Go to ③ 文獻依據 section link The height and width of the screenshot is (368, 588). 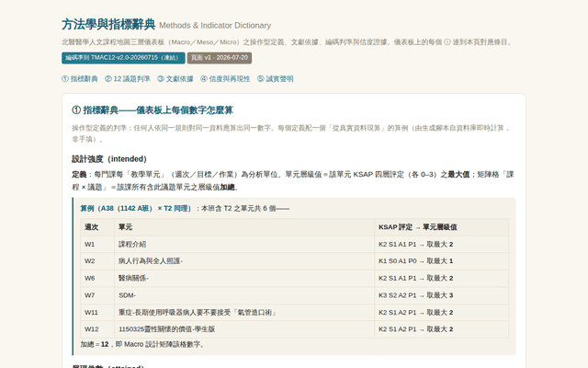(x=175, y=79)
